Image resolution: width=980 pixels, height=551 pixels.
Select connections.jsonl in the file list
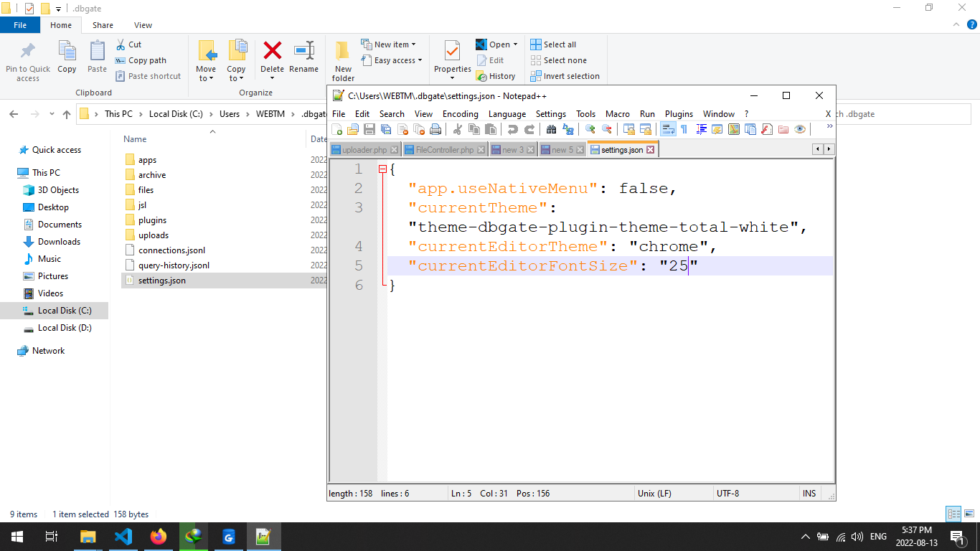[x=172, y=250]
